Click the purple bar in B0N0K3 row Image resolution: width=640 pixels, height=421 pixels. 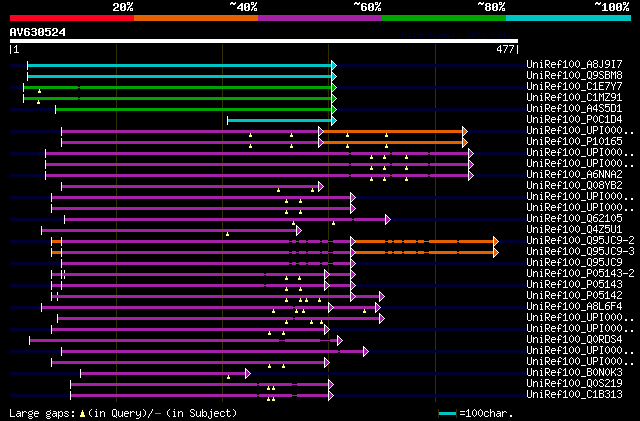point(163,374)
